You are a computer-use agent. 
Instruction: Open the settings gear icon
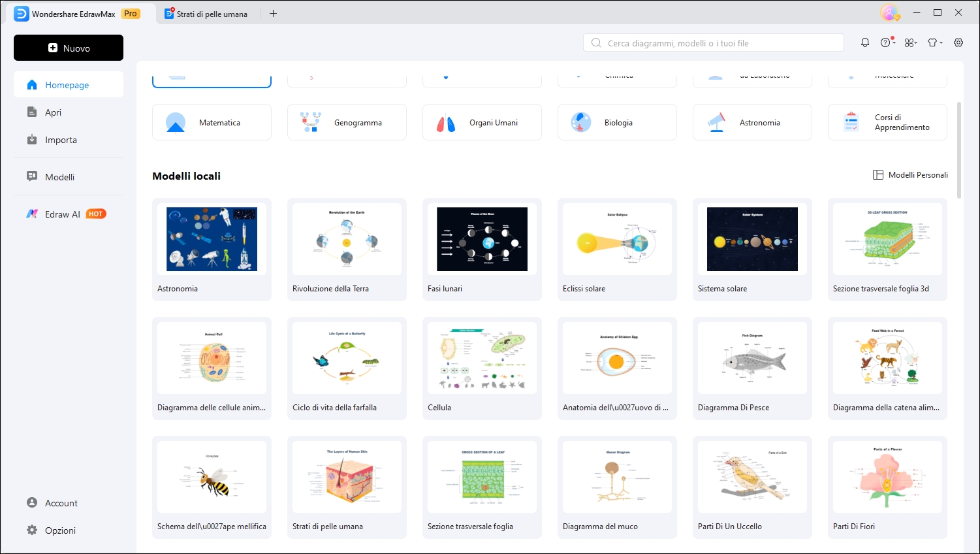tap(958, 42)
